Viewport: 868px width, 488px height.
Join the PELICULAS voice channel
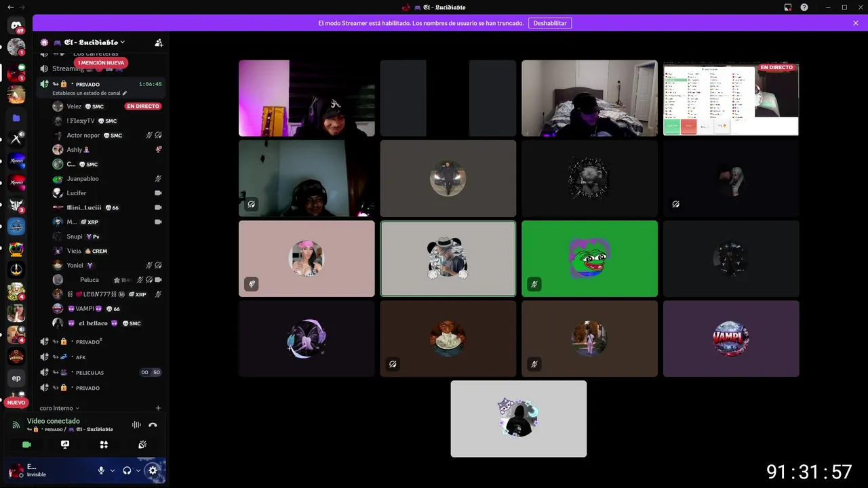tap(100, 373)
